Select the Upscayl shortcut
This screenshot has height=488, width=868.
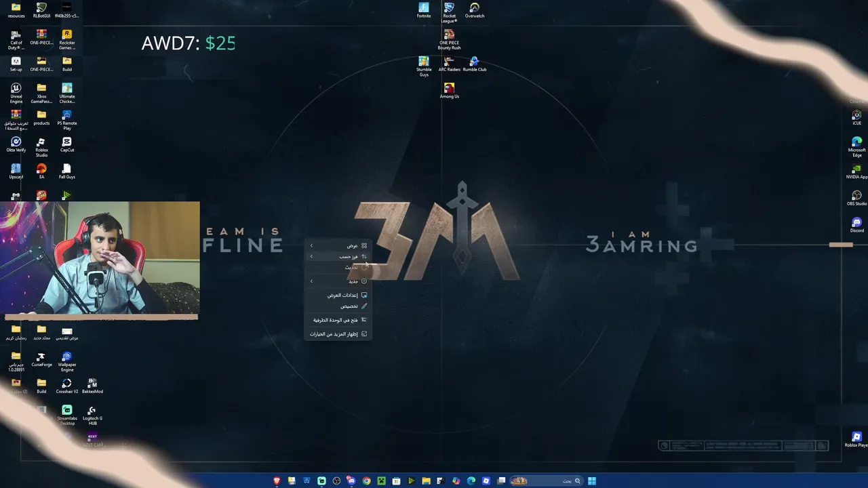16,171
